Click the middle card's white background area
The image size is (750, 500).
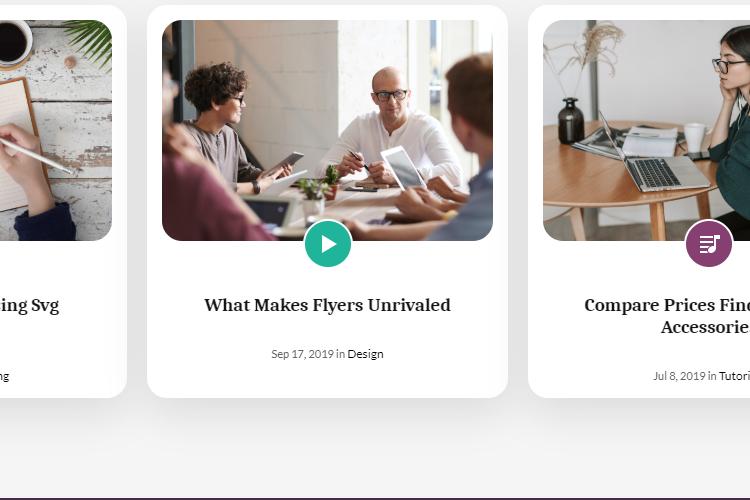(328, 378)
